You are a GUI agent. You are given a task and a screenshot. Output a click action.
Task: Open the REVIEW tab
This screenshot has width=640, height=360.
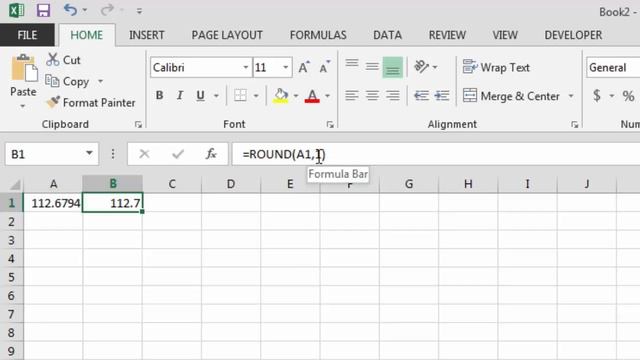(x=447, y=35)
